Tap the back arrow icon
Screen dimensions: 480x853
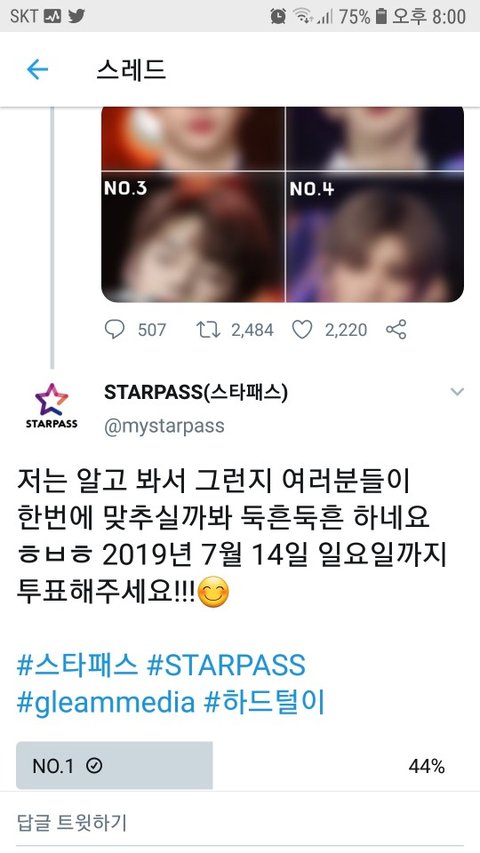tap(37, 70)
